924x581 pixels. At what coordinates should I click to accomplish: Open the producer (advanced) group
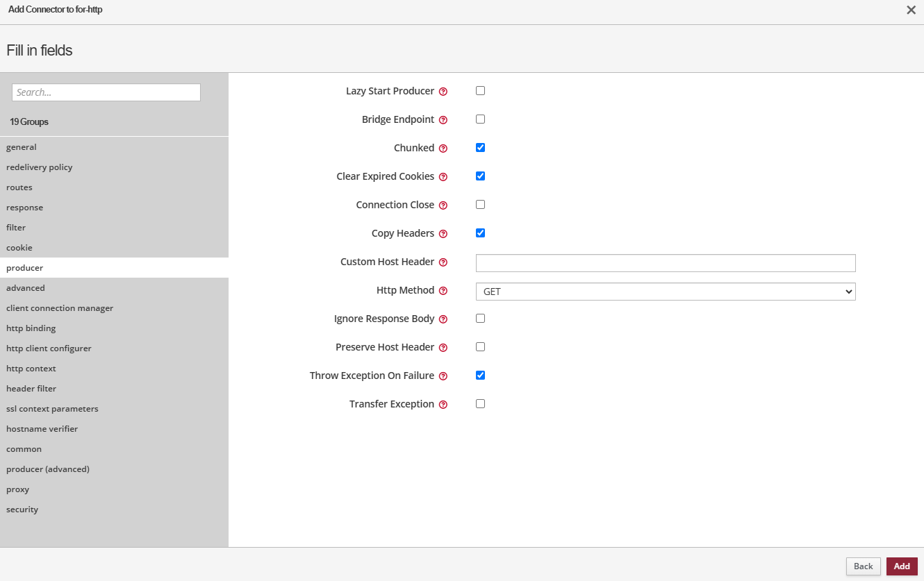point(48,469)
